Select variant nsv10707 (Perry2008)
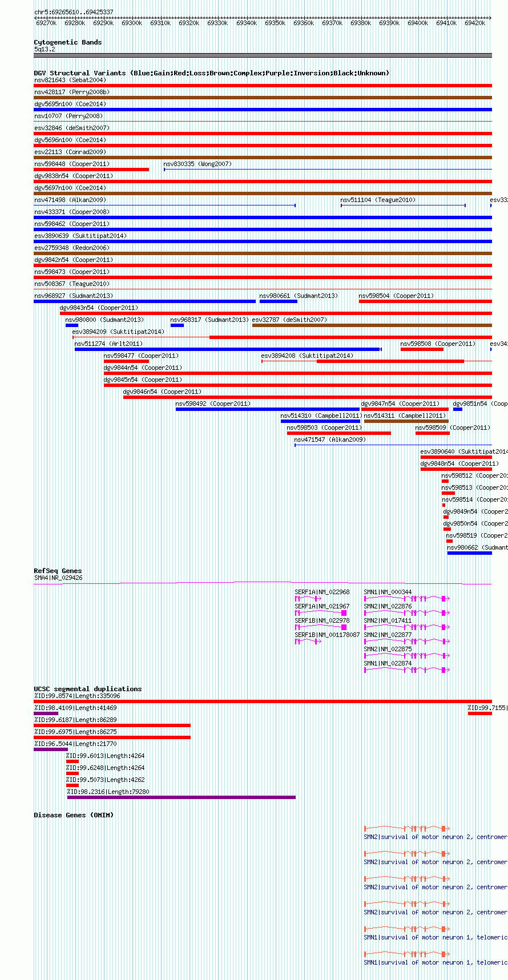The height and width of the screenshot is (980, 508). pyautogui.click(x=263, y=121)
